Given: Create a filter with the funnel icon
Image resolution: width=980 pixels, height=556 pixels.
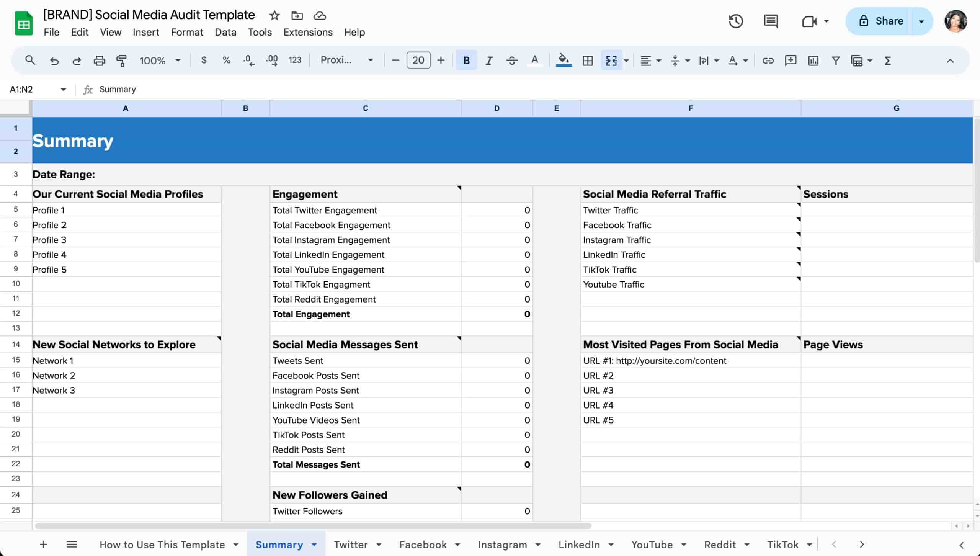Looking at the screenshot, I should [x=835, y=60].
